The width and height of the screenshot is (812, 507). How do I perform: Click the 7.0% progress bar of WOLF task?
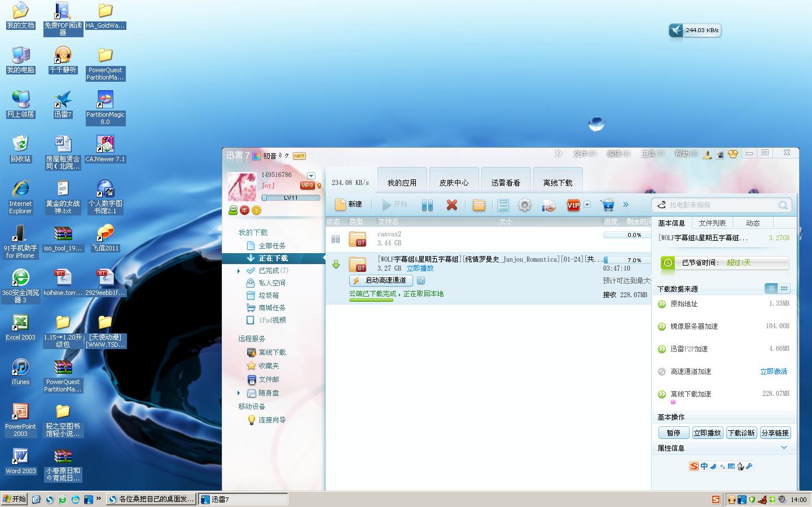pos(626,260)
